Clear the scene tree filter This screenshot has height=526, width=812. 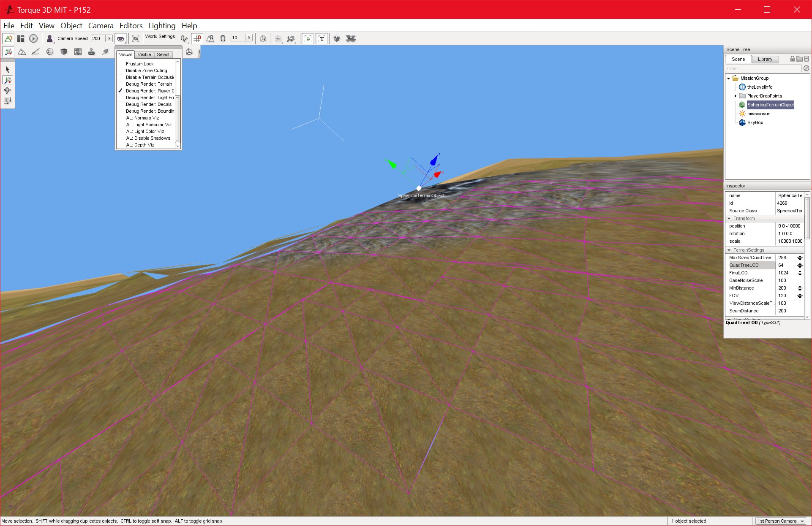[x=806, y=68]
